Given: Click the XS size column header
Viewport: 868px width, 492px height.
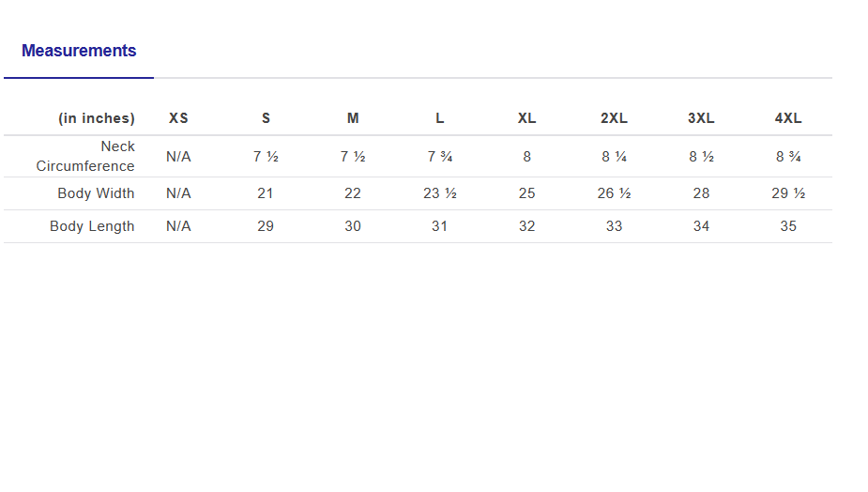Looking at the screenshot, I should pyautogui.click(x=178, y=118).
